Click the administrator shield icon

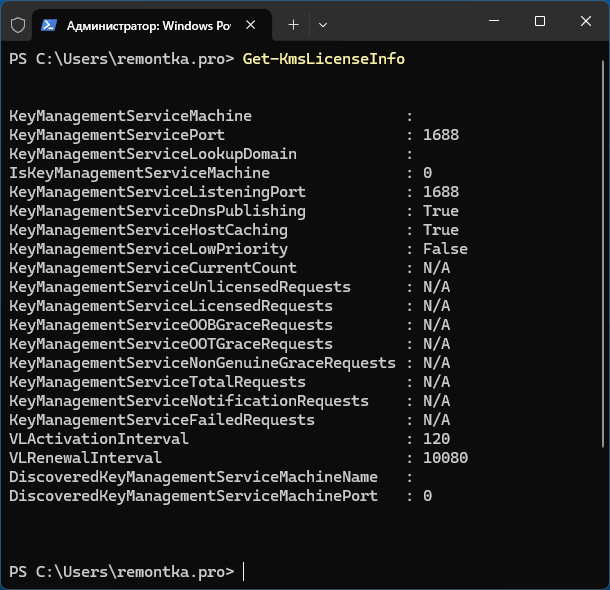tap(18, 25)
